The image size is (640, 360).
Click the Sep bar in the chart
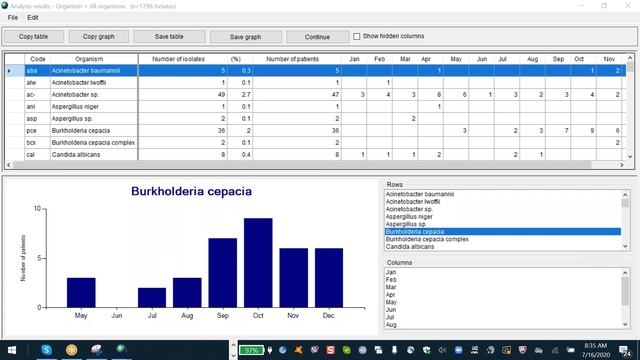coord(222,273)
